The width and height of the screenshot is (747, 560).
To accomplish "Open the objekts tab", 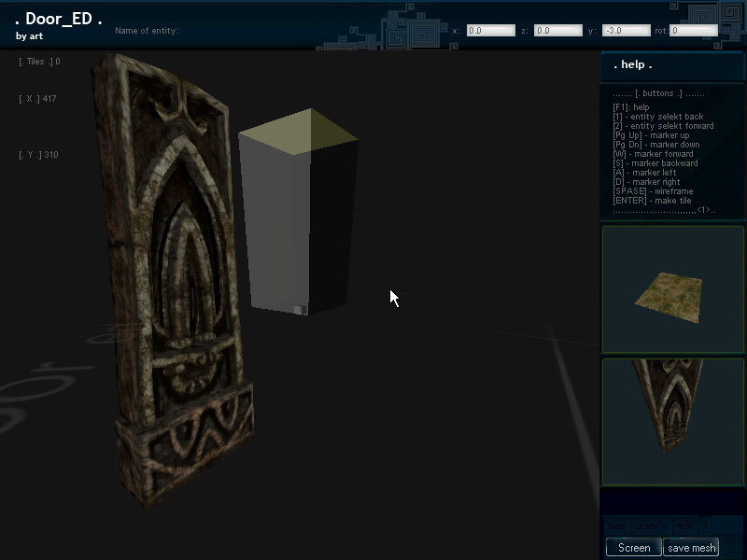I will pos(650,526).
